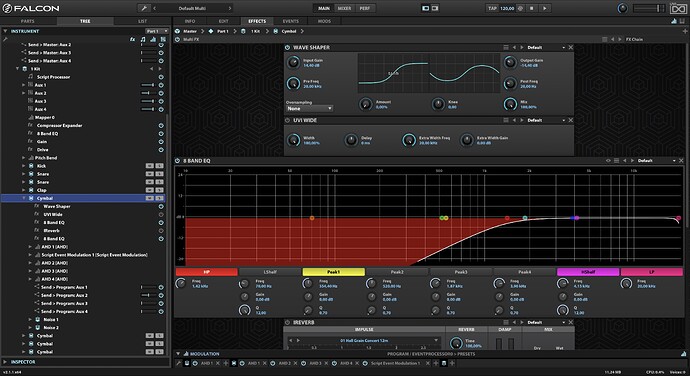This screenshot has height=376, width=690.
Task: Start playback in the transport
Action: (545, 8)
